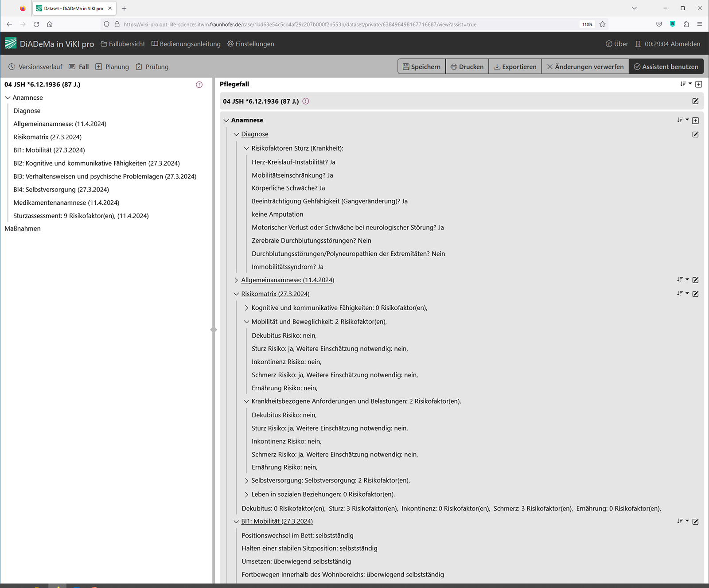Click the edit icon next to Diagnose
Screen dimensions: 709x588
[x=695, y=134]
